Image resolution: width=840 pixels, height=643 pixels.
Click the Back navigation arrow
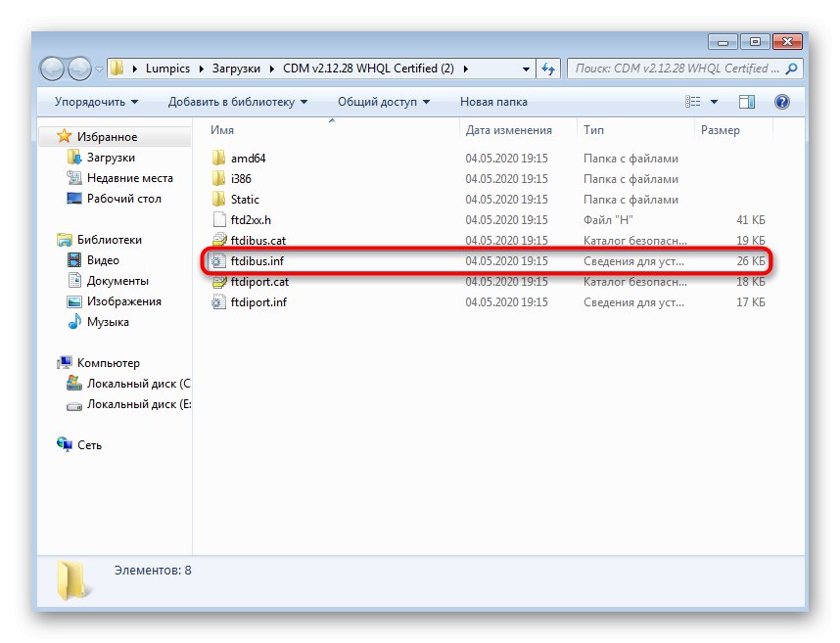(x=53, y=69)
